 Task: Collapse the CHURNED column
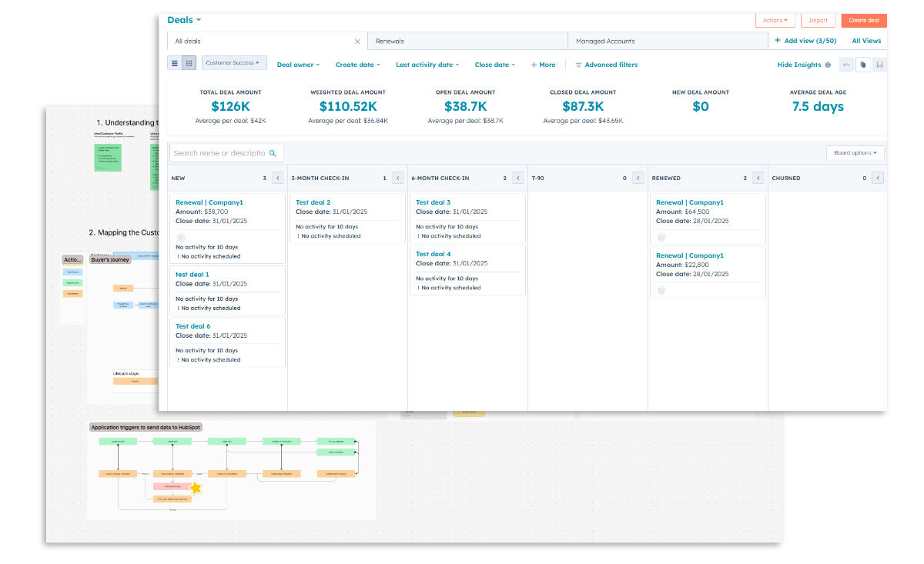point(879,178)
